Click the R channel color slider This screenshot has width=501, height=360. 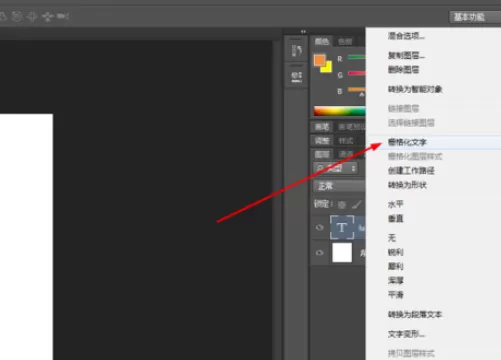pos(356,57)
